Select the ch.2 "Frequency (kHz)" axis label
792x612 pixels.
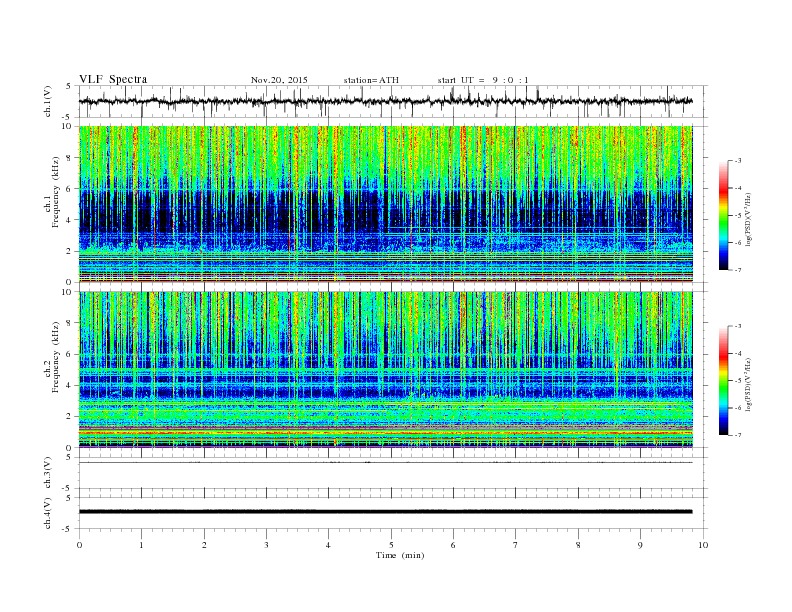[55, 356]
